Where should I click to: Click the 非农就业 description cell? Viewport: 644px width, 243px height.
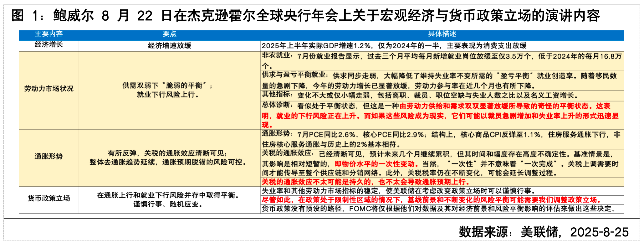(x=442, y=61)
